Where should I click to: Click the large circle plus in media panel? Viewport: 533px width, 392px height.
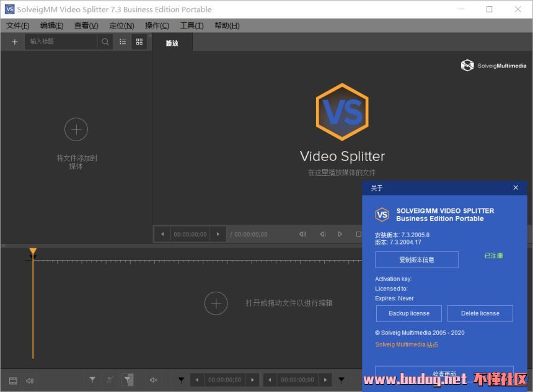pos(76,129)
